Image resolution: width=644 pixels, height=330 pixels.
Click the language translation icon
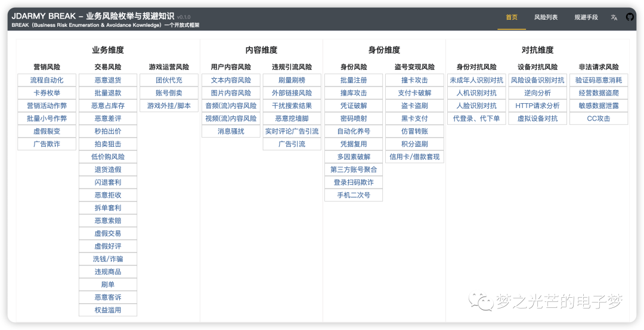point(614,17)
